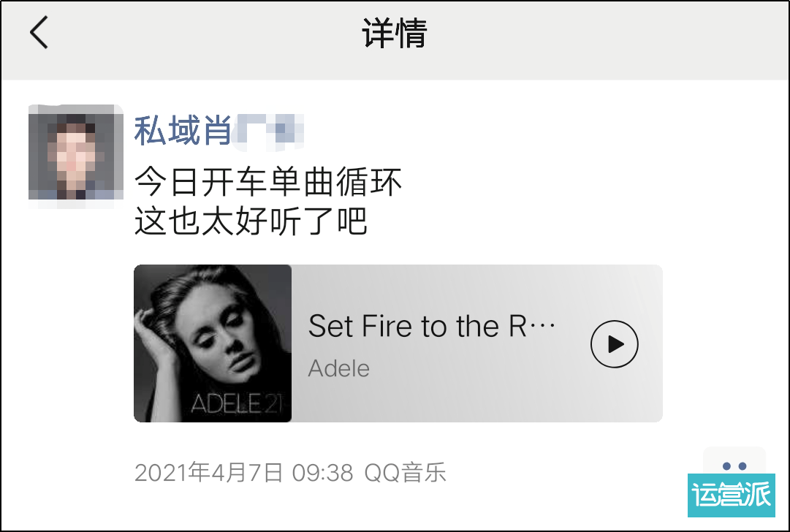790x532 pixels.
Task: Tap the ADELE 21 caption on album art
Action: click(x=236, y=403)
